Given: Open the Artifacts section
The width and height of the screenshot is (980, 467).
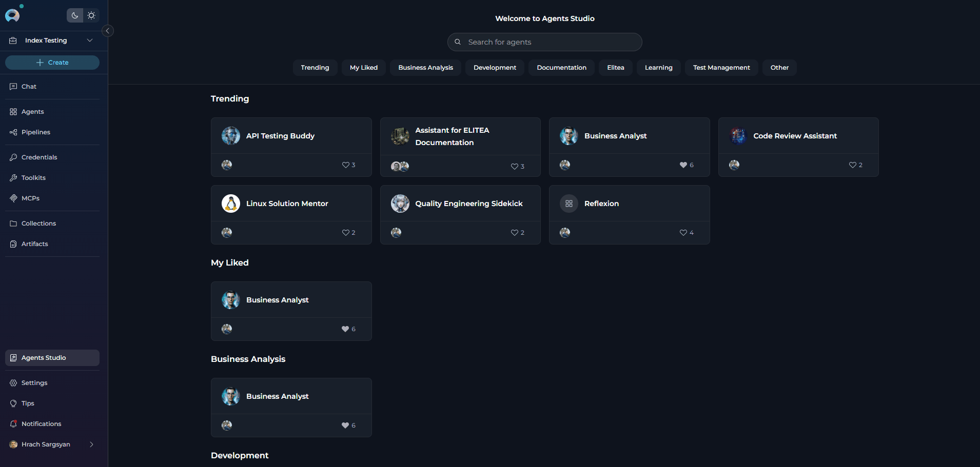Looking at the screenshot, I should point(34,243).
